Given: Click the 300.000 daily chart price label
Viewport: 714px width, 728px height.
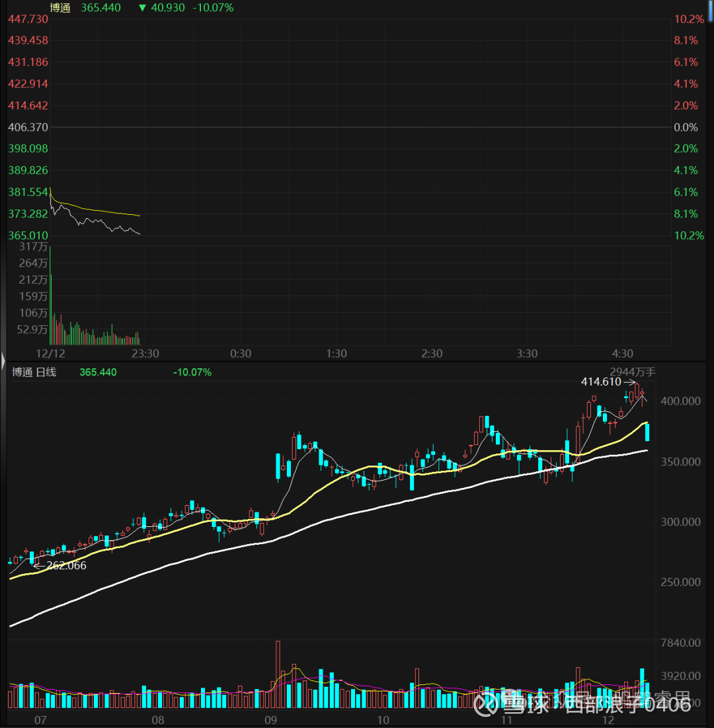Looking at the screenshot, I should 680,522.
